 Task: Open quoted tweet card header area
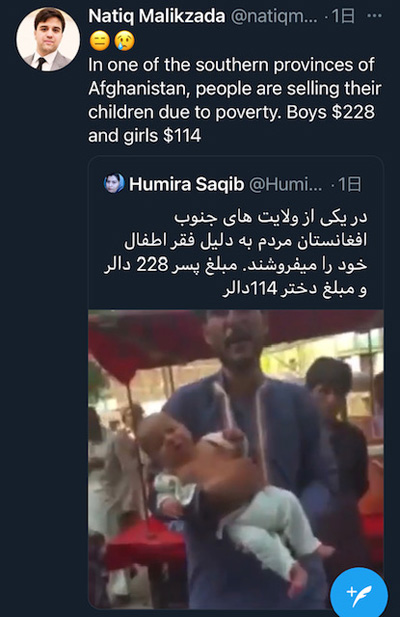click(236, 184)
